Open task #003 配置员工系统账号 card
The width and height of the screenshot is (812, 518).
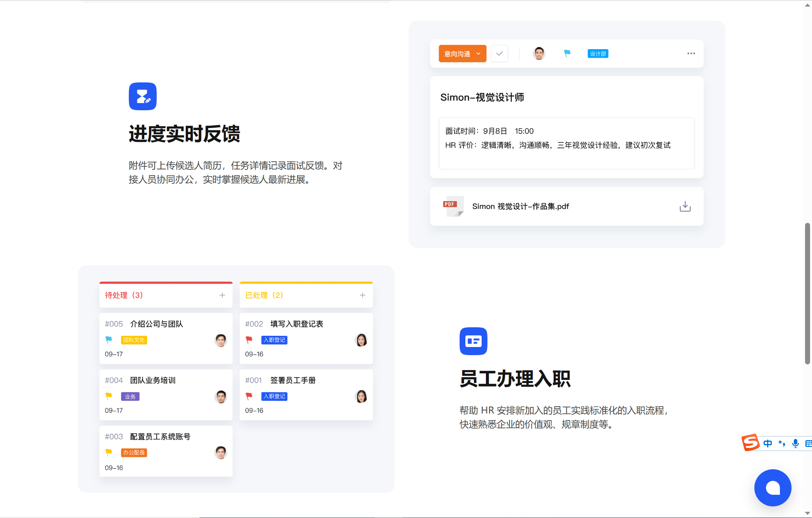160,437
